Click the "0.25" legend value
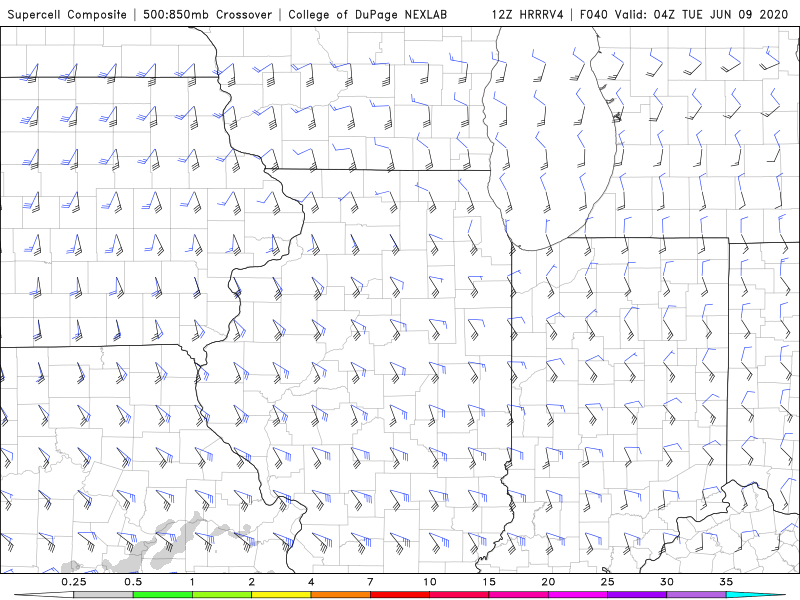Viewport: 800px width, 600px height. click(x=73, y=582)
